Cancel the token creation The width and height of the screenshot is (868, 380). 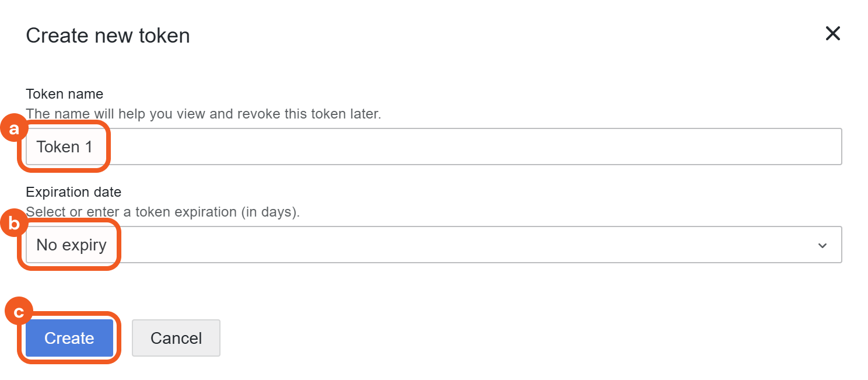(176, 338)
